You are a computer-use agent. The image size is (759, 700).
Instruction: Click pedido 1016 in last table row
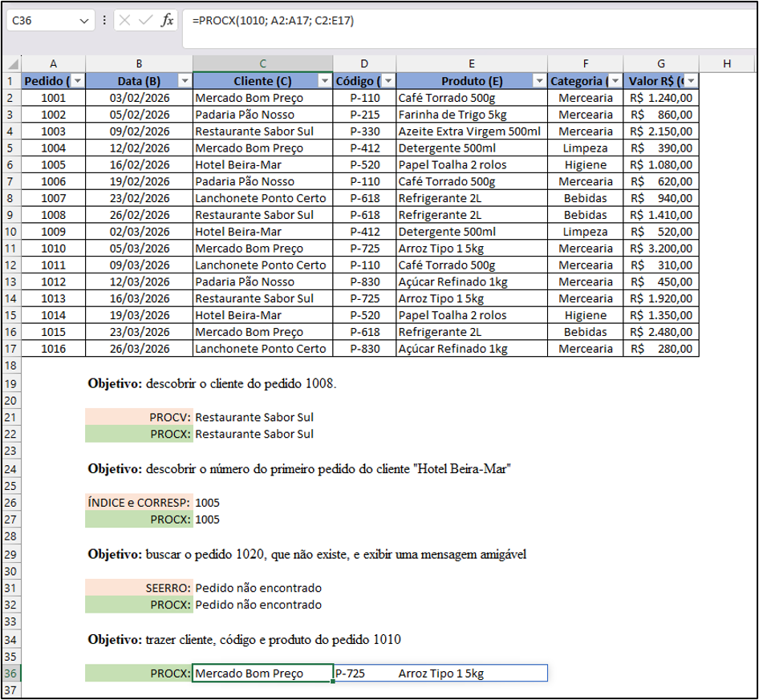pyautogui.click(x=53, y=348)
